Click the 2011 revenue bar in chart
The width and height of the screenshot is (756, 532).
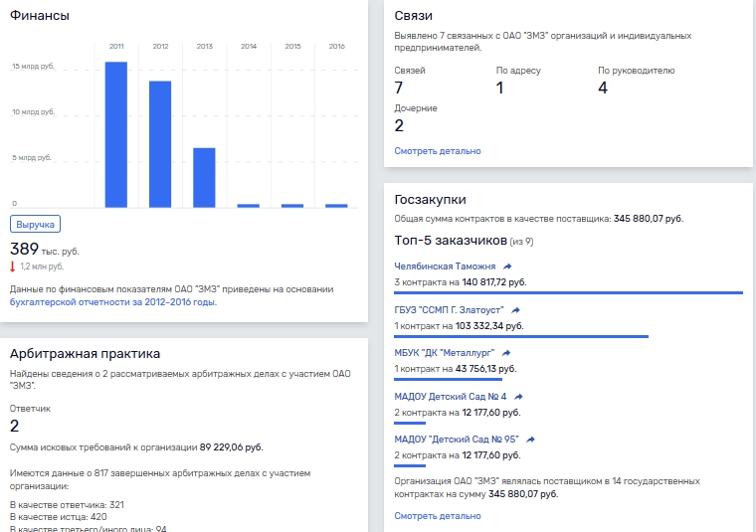116,135
